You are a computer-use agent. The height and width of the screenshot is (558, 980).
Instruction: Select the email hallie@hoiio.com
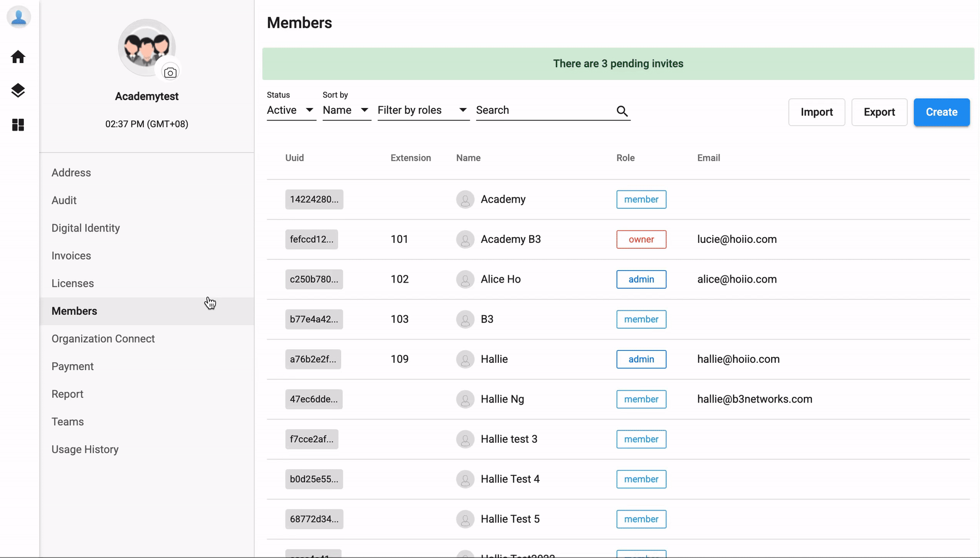coord(739,359)
